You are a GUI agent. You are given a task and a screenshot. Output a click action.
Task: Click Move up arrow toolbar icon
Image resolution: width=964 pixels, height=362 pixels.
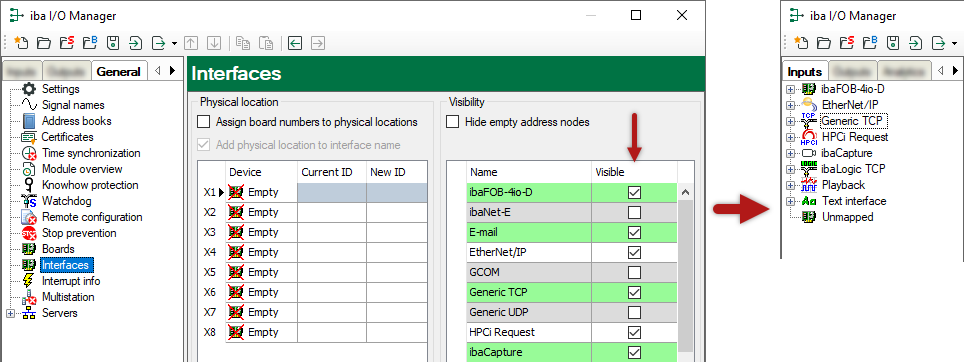(x=191, y=43)
